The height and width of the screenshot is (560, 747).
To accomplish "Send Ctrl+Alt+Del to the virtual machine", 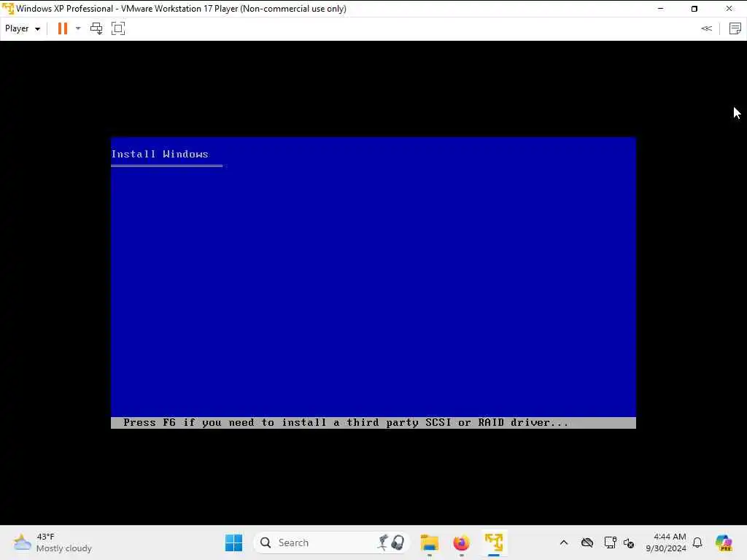I will 96,28.
